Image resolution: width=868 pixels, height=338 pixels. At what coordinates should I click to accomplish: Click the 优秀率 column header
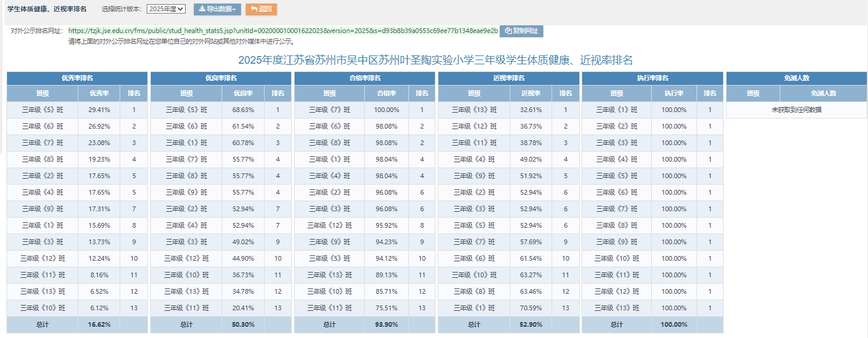[99, 93]
